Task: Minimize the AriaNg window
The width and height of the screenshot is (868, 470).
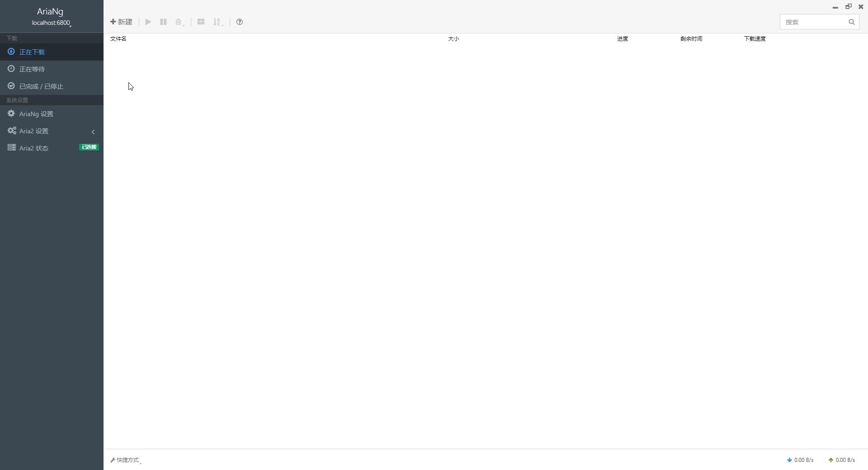Action: tap(835, 7)
